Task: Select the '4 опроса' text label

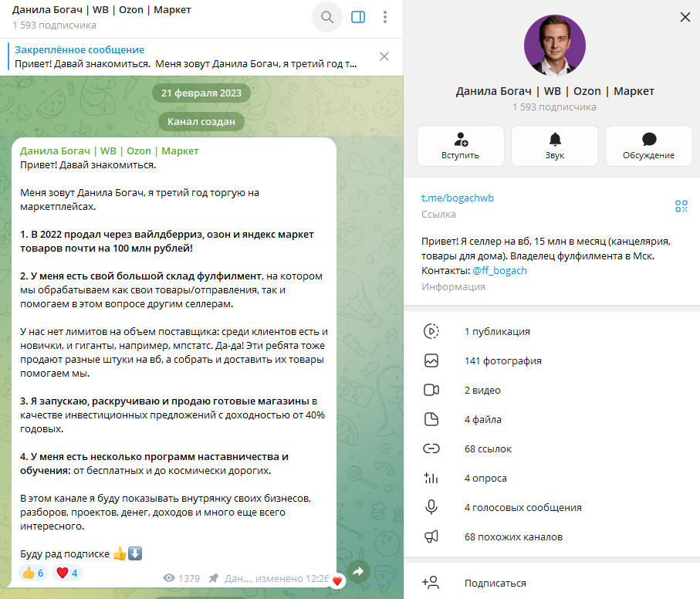Action: click(x=485, y=479)
